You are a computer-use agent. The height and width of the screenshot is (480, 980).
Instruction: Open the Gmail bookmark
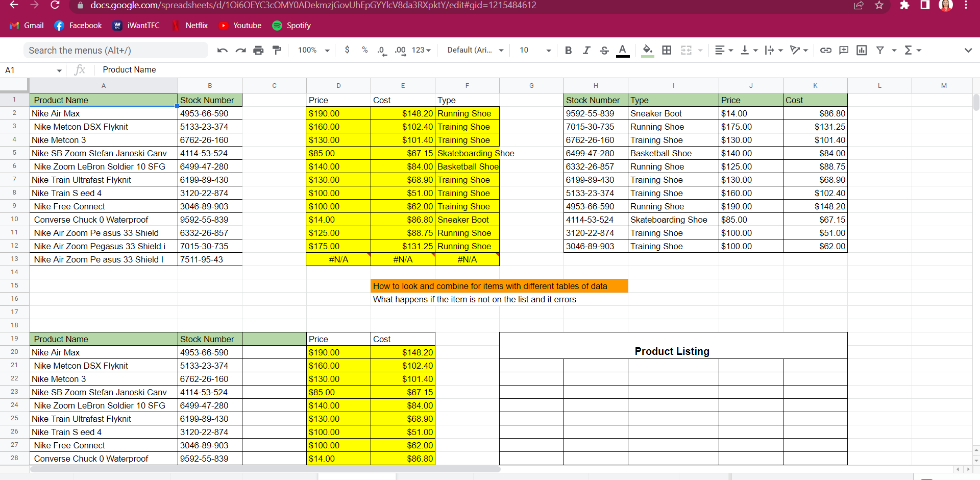pyautogui.click(x=27, y=26)
